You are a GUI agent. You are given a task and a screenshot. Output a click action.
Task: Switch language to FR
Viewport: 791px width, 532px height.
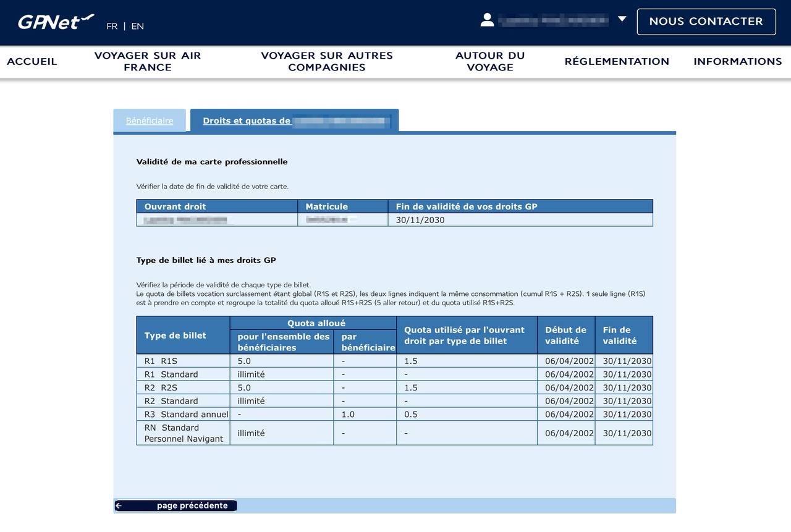tap(112, 26)
